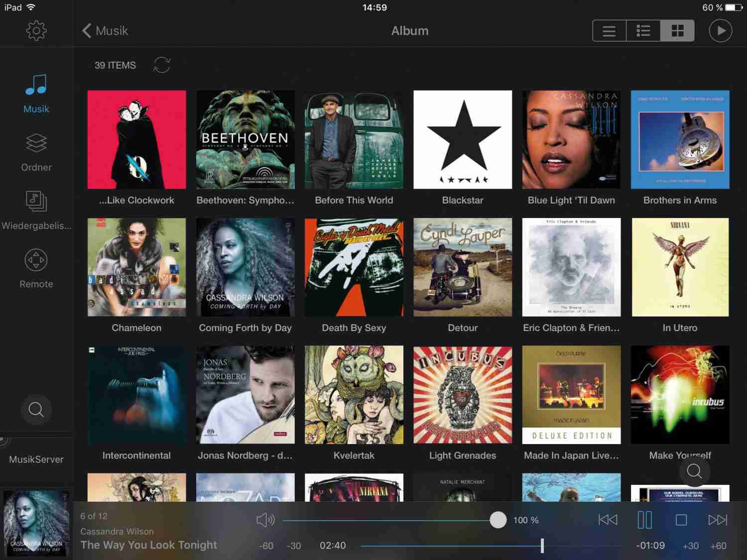
Task: Switch to simple list view
Action: 609,31
